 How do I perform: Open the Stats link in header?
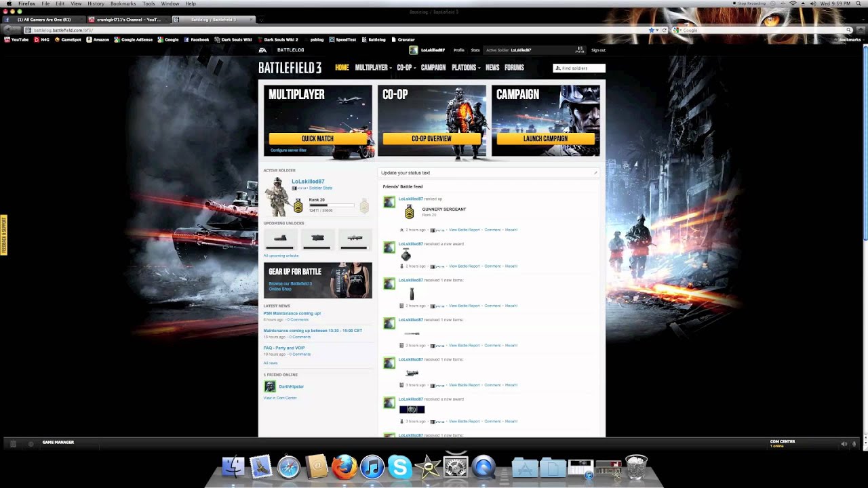[x=475, y=50]
